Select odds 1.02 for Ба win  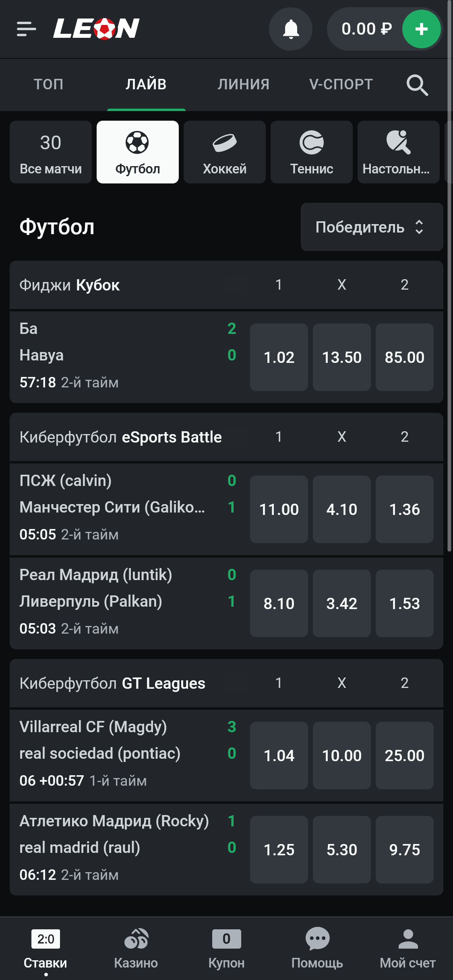point(279,357)
